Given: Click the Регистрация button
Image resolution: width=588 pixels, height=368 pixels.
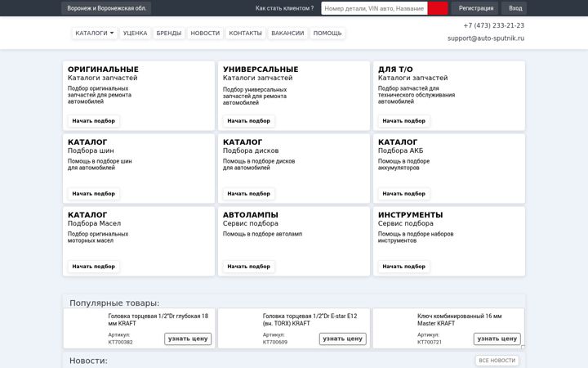Looking at the screenshot, I should pyautogui.click(x=476, y=8).
